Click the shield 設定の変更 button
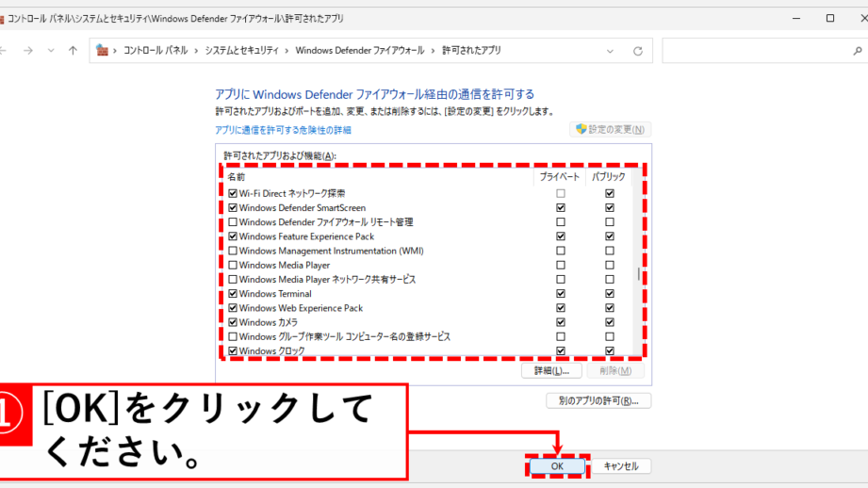The height and width of the screenshot is (488, 868). pyautogui.click(x=611, y=129)
